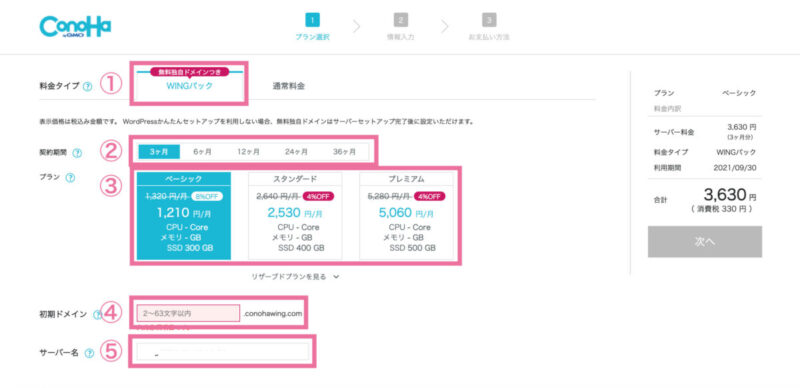Select the 3ヶ月 contract period
This screenshot has width=800, height=388.
(159, 152)
